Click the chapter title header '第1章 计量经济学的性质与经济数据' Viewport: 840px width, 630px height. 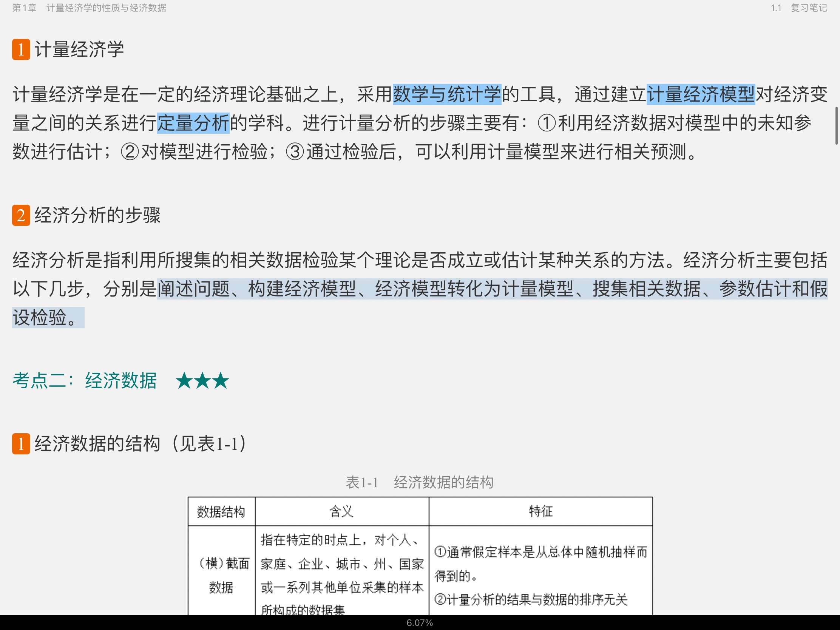(x=89, y=8)
